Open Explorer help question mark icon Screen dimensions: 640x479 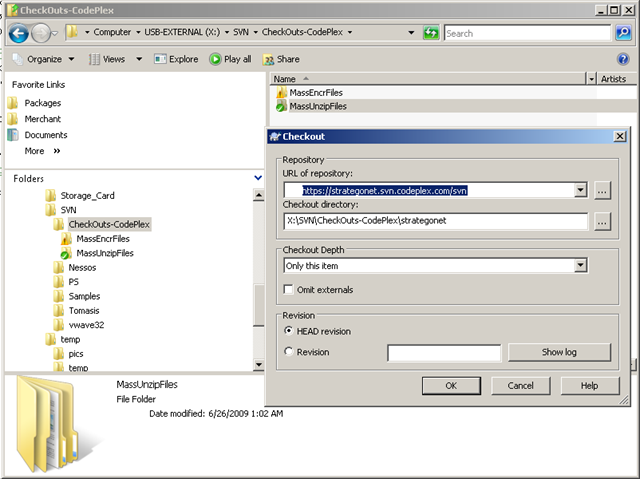coord(623,59)
